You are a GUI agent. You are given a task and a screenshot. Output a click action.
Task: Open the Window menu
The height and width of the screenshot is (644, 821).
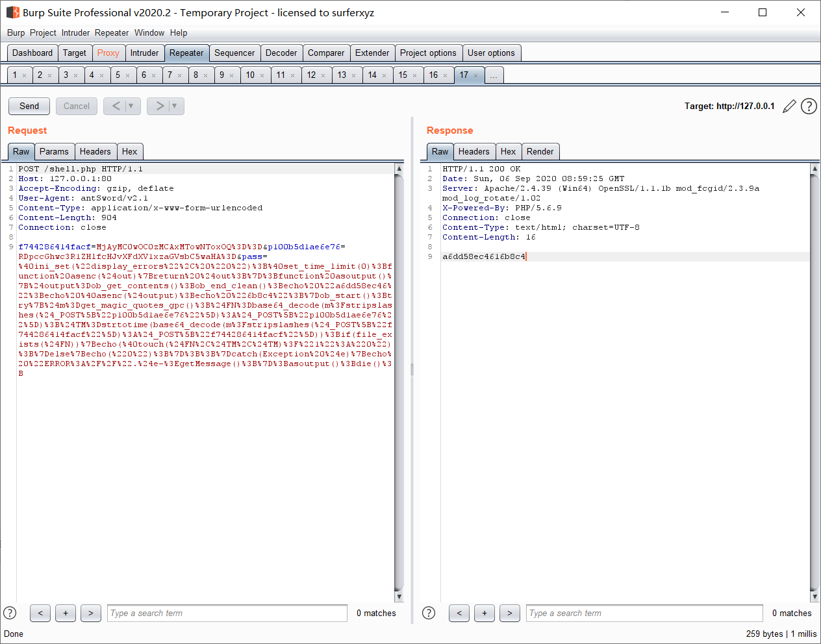click(x=149, y=32)
